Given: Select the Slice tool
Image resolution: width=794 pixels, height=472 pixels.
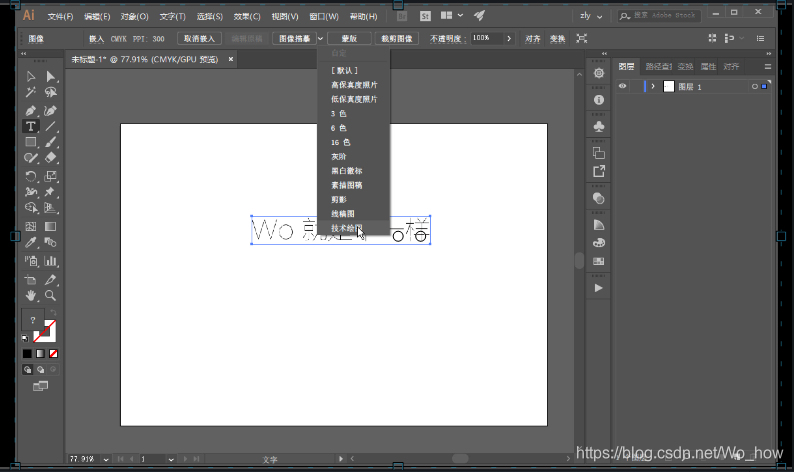Looking at the screenshot, I should [x=51, y=280].
